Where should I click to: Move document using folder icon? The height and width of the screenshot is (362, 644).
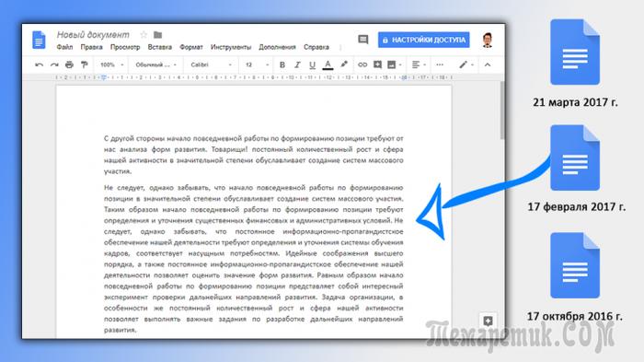(x=157, y=35)
